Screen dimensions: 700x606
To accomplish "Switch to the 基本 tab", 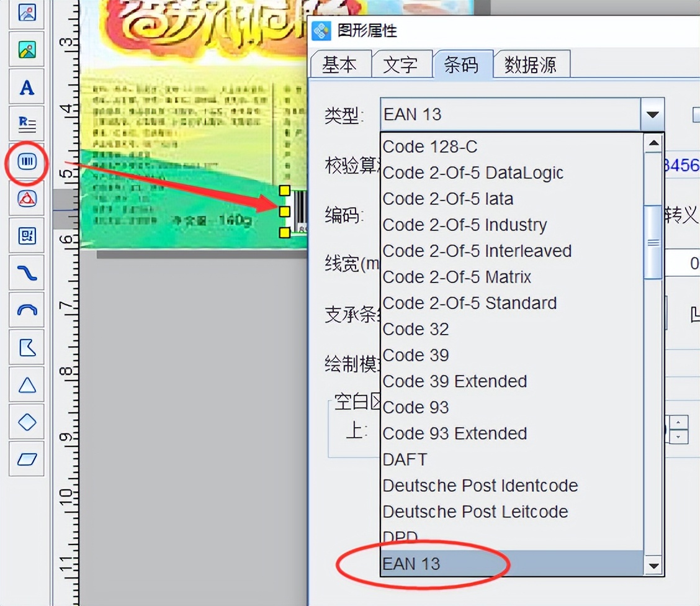I will pos(341,65).
